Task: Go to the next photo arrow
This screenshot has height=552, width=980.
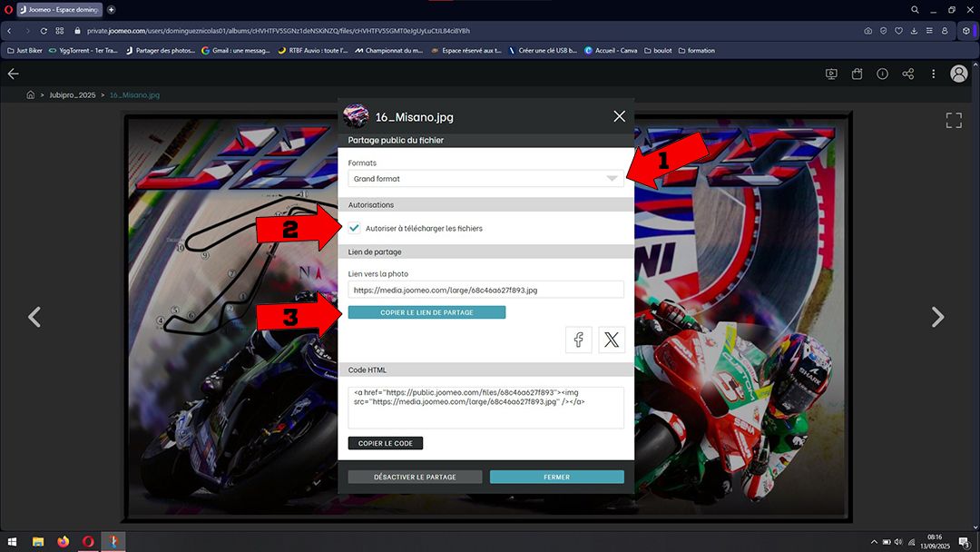Action: pos(937,317)
